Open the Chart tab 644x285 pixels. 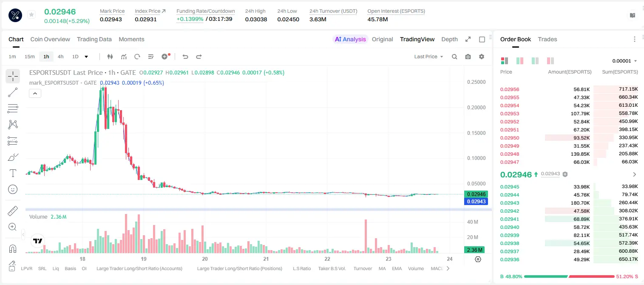coord(16,39)
